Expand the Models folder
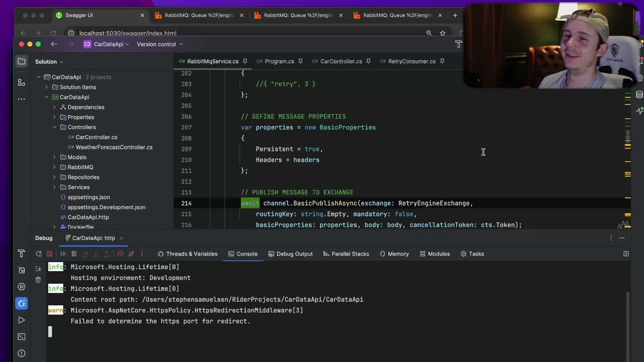This screenshot has width=644, height=362. click(55, 157)
